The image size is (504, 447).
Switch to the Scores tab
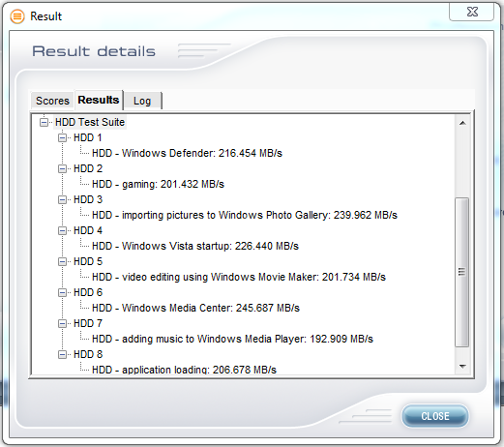point(52,101)
